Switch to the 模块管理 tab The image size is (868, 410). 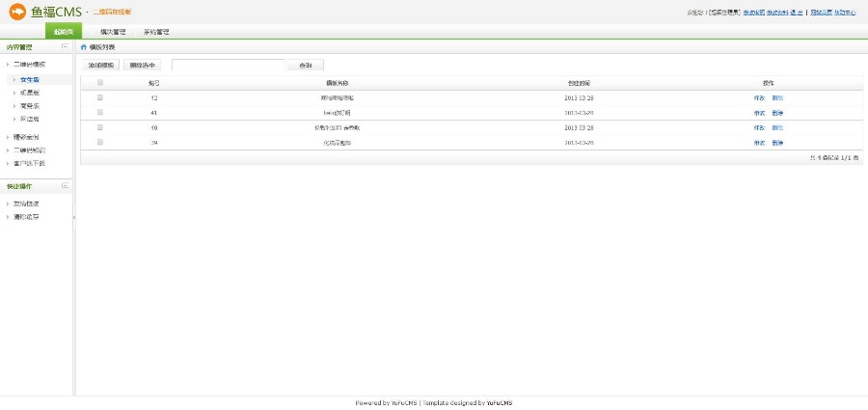113,32
